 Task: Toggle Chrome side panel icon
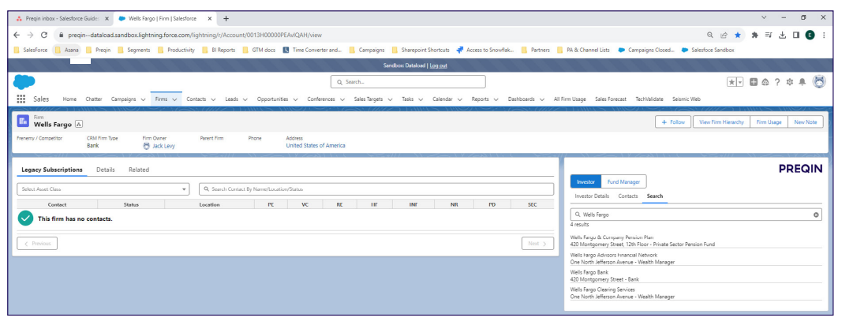coord(796,35)
